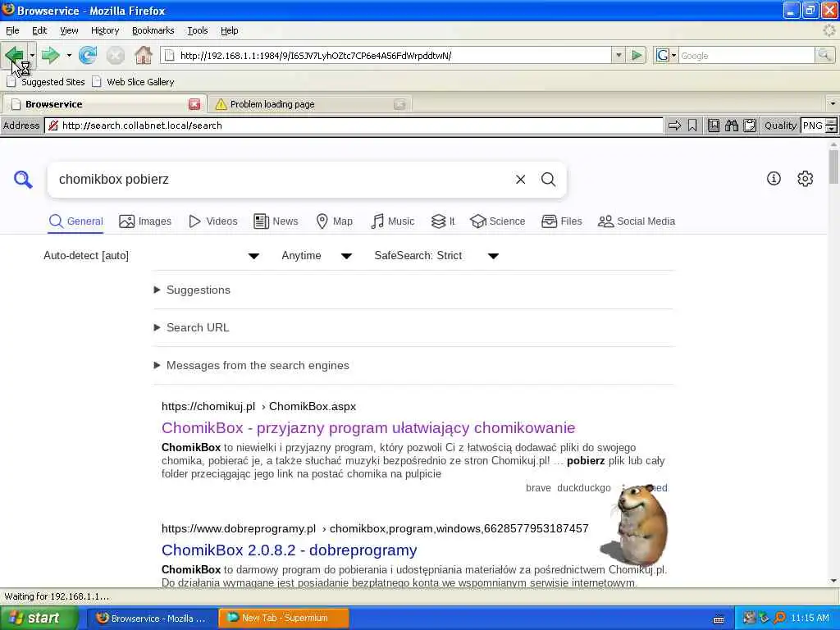Click the green forward arrow button
Screen dimensions: 840x630
point(50,55)
